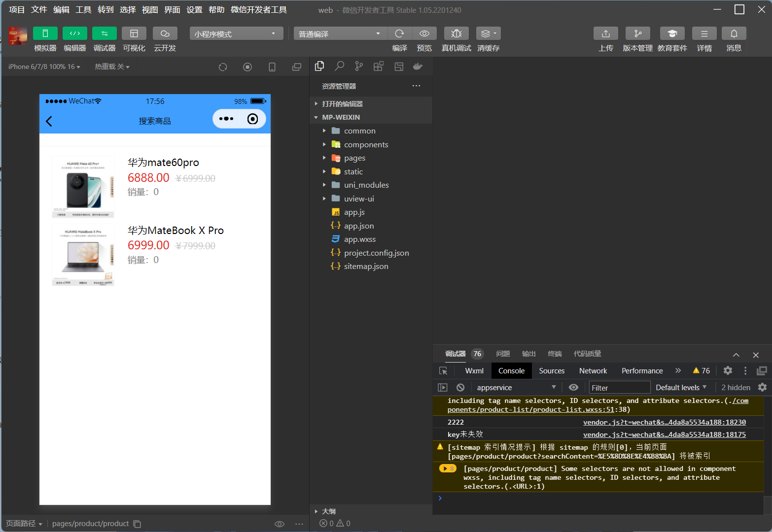Tap the mini program three-dots menu
This screenshot has height=532, width=772.
pos(226,119)
